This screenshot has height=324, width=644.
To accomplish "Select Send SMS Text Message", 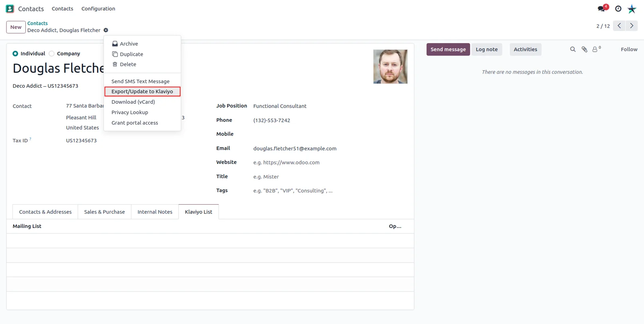I will tap(142, 81).
